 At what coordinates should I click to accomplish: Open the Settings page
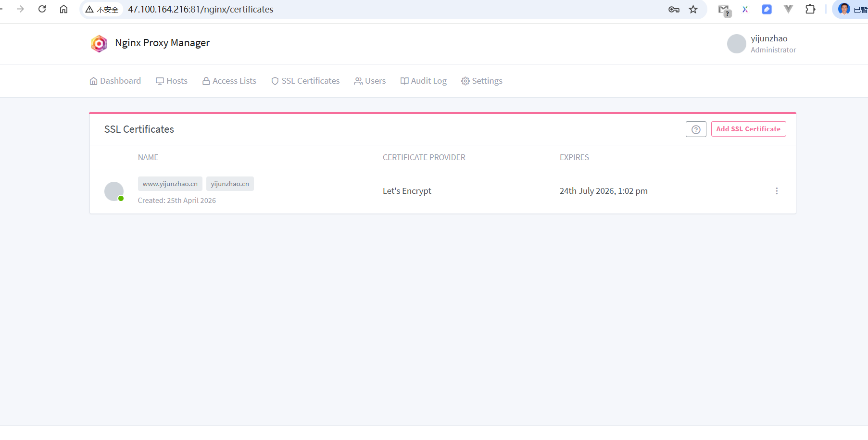pyautogui.click(x=482, y=81)
